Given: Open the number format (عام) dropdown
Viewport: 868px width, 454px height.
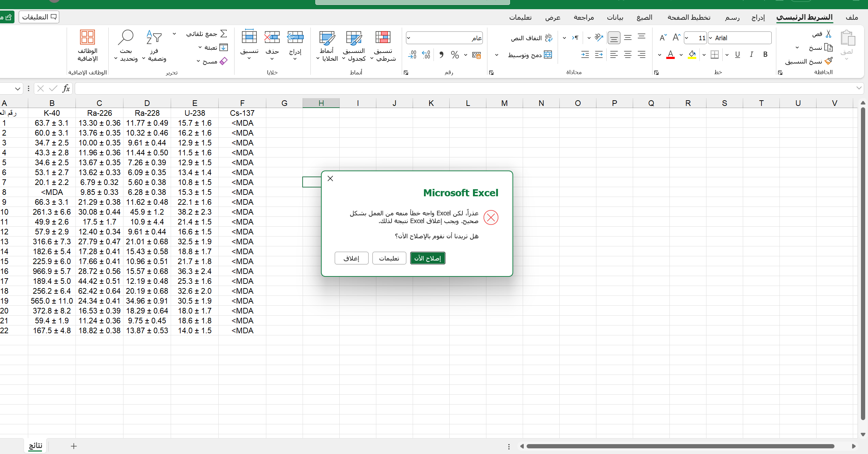Looking at the screenshot, I should click(x=409, y=38).
